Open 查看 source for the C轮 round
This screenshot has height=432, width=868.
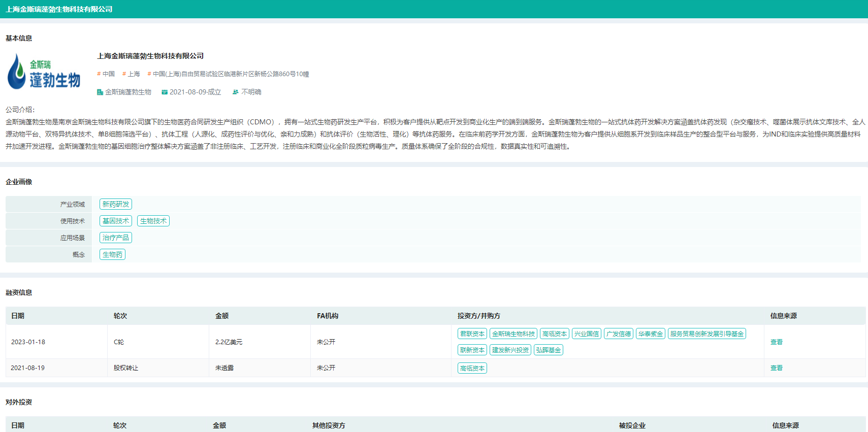pos(776,342)
